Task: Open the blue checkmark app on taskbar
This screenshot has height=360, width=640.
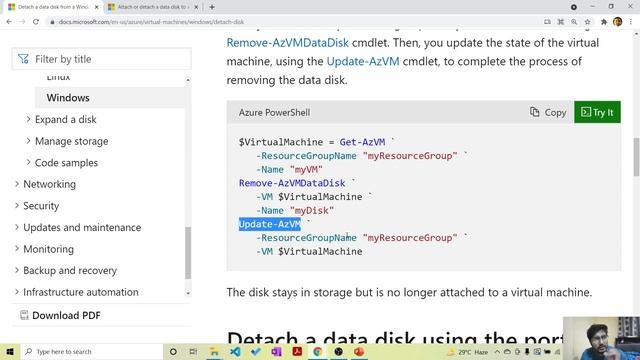Action: click(x=256, y=352)
